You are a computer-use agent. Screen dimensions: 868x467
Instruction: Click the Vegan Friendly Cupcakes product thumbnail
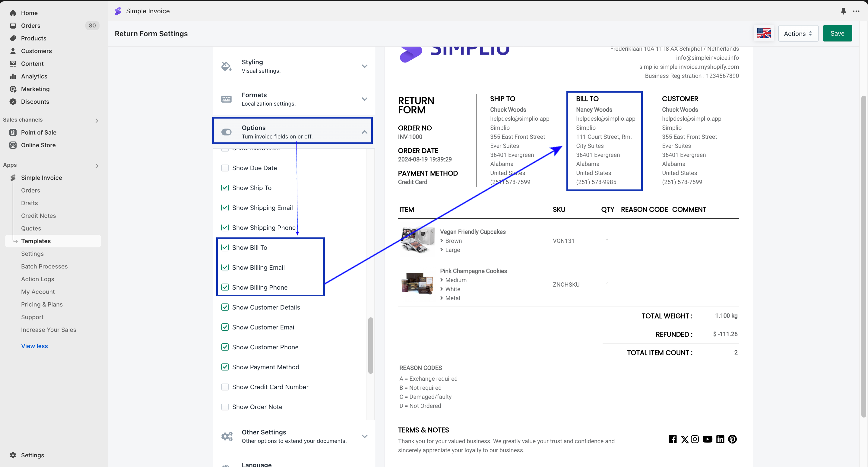tap(417, 240)
